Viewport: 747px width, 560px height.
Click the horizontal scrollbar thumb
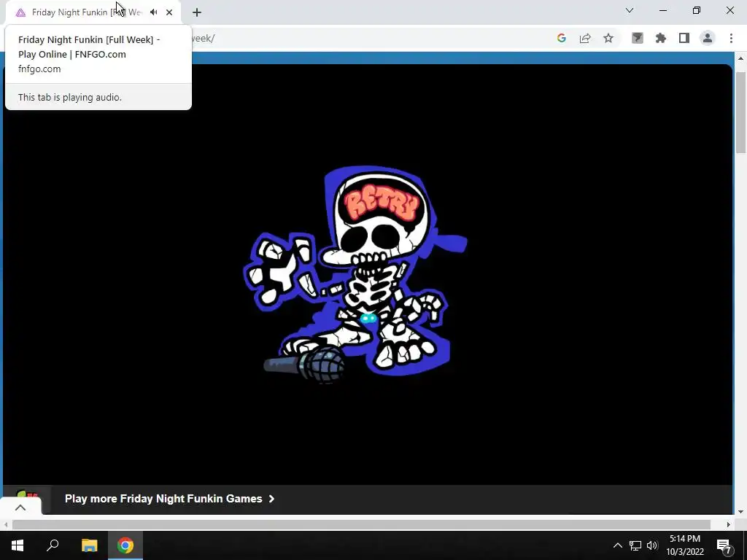click(361, 524)
